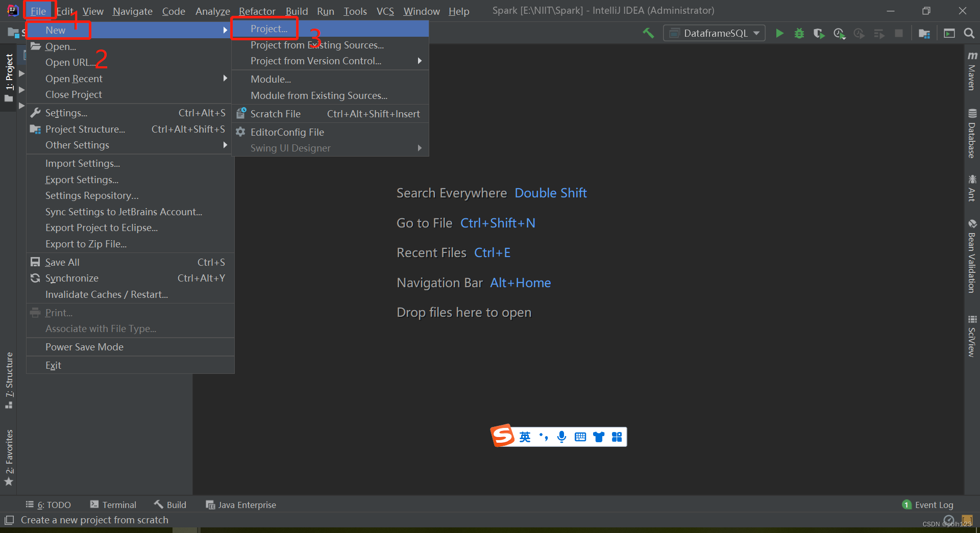The height and width of the screenshot is (533, 980).
Task: Open the Sogou toolbox grid icon
Action: pyautogui.click(x=617, y=437)
